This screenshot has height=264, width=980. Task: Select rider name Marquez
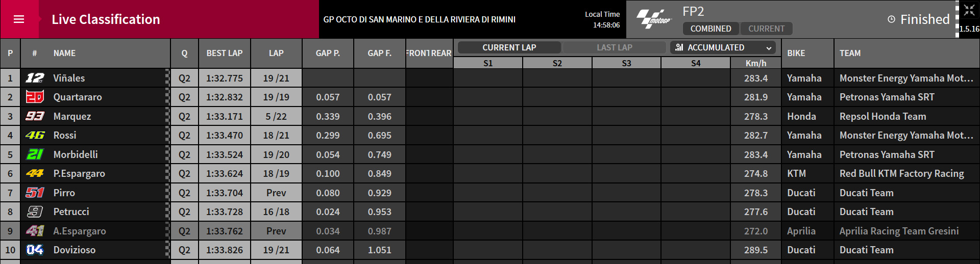(72, 116)
